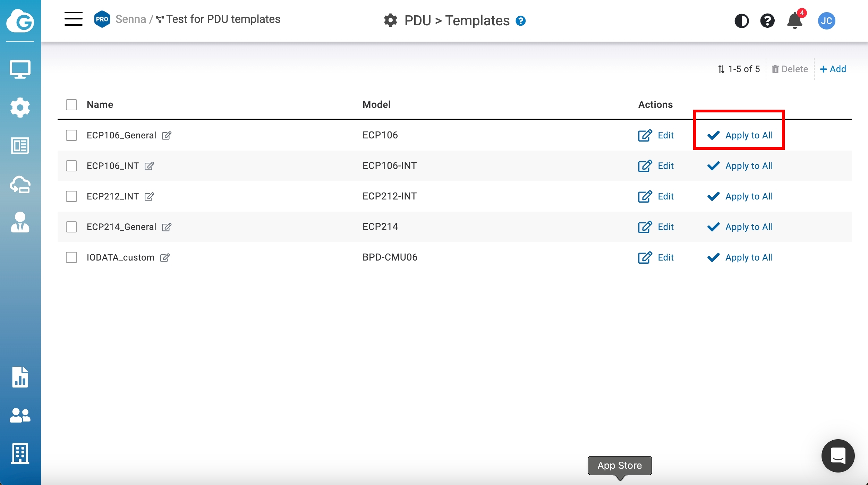Open the monitor dashboard sidebar icon
This screenshot has width=868, height=485.
[20, 69]
